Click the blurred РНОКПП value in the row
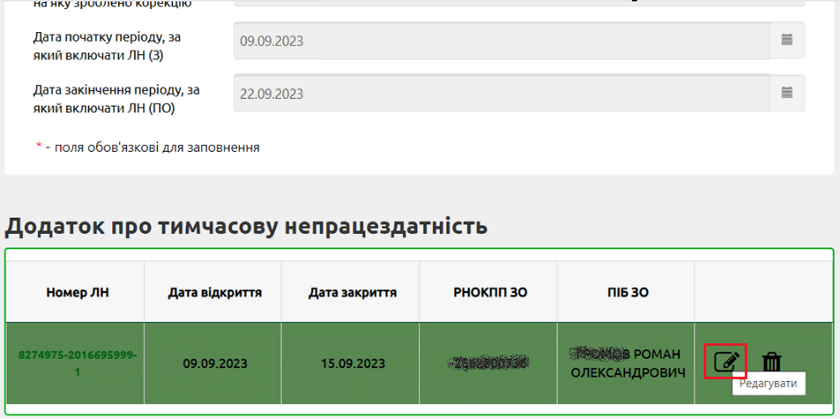Screen dimensions: 840x419 coord(490,363)
